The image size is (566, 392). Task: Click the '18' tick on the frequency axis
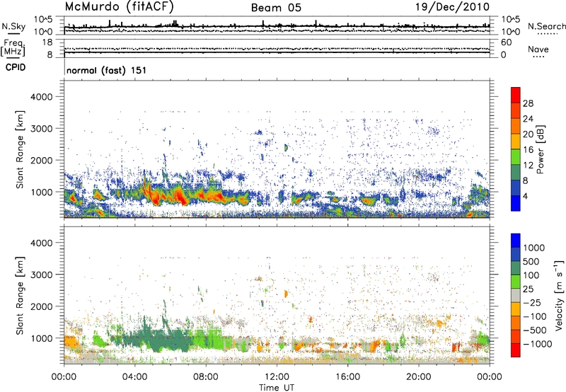pos(47,42)
